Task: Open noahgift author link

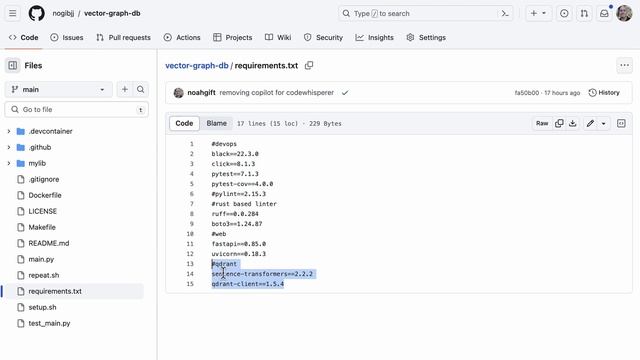Action: 201,93
